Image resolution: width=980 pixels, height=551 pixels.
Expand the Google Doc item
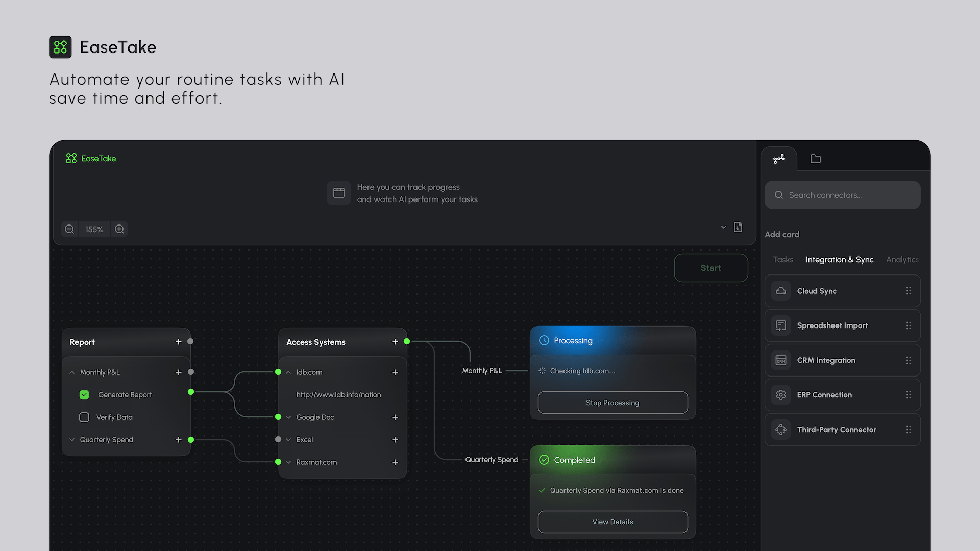[x=288, y=417]
